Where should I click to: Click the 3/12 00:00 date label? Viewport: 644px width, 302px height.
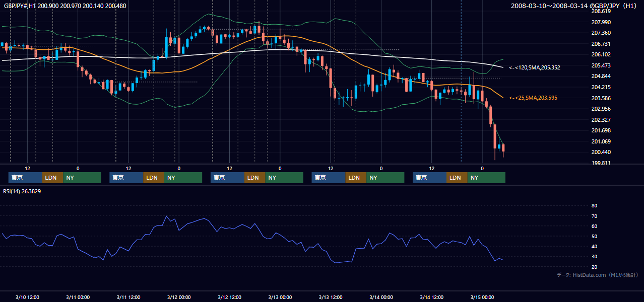[179, 297]
